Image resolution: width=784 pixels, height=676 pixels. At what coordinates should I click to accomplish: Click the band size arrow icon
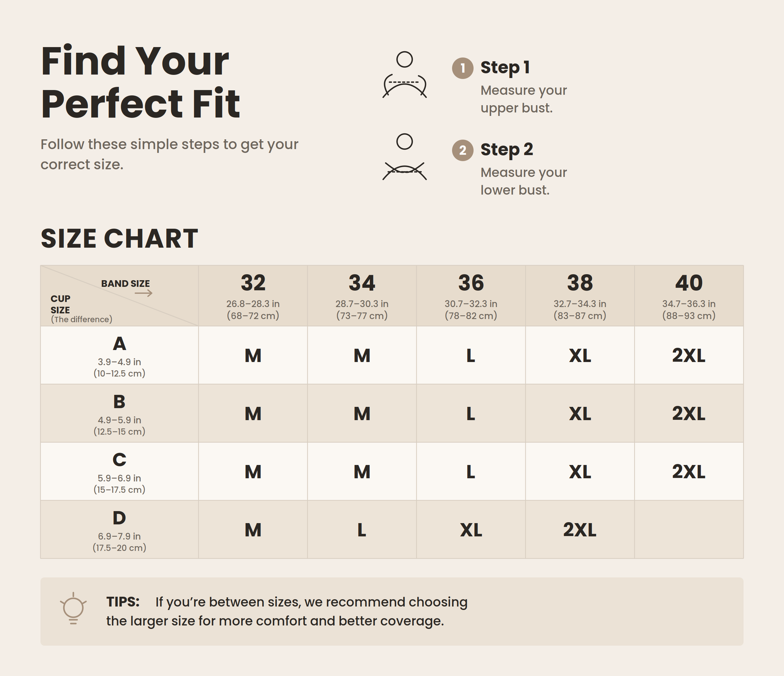pyautogui.click(x=143, y=293)
